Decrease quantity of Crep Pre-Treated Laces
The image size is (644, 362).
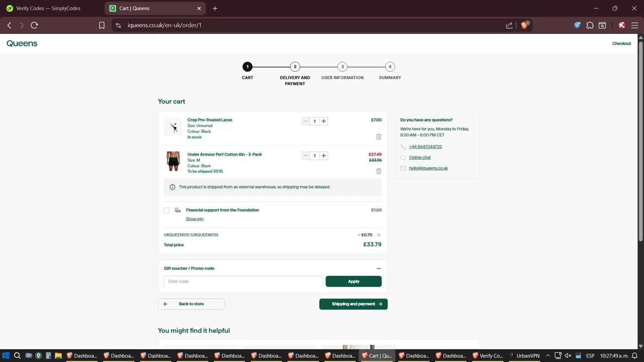305,121
